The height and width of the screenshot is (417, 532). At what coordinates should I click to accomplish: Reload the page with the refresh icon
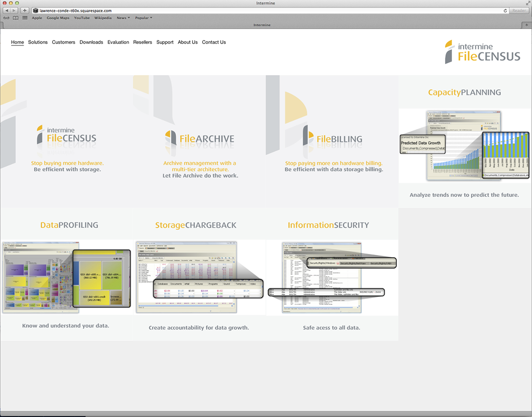[x=505, y=11]
